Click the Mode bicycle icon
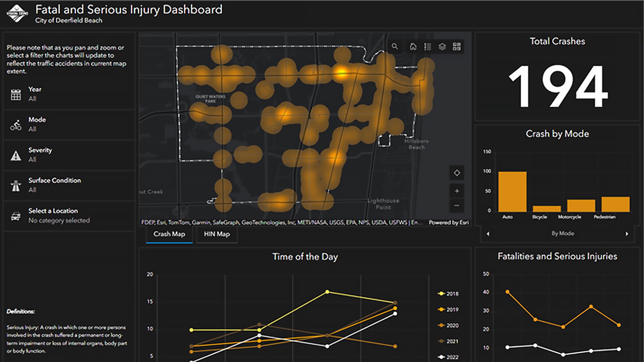This screenshot has width=644, height=362. pyautogui.click(x=16, y=125)
